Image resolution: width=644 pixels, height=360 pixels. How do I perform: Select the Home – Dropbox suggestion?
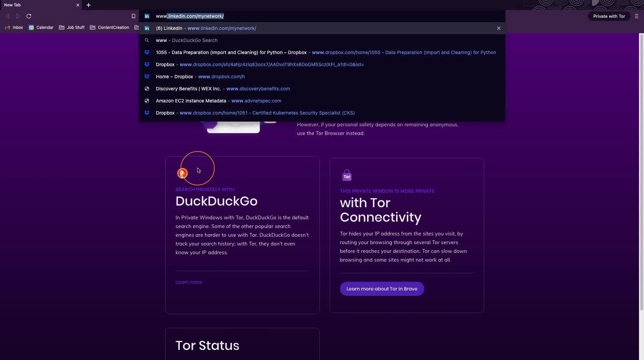[x=322, y=77]
